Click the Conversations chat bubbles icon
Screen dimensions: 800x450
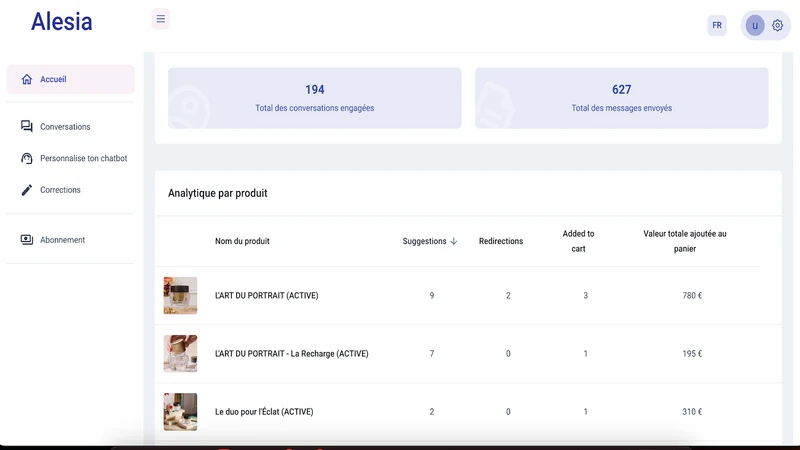click(27, 126)
